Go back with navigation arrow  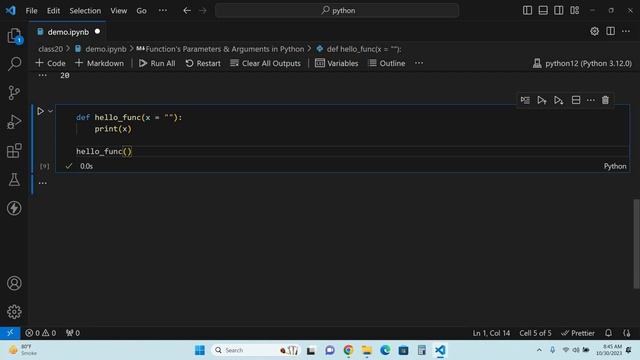(187, 11)
